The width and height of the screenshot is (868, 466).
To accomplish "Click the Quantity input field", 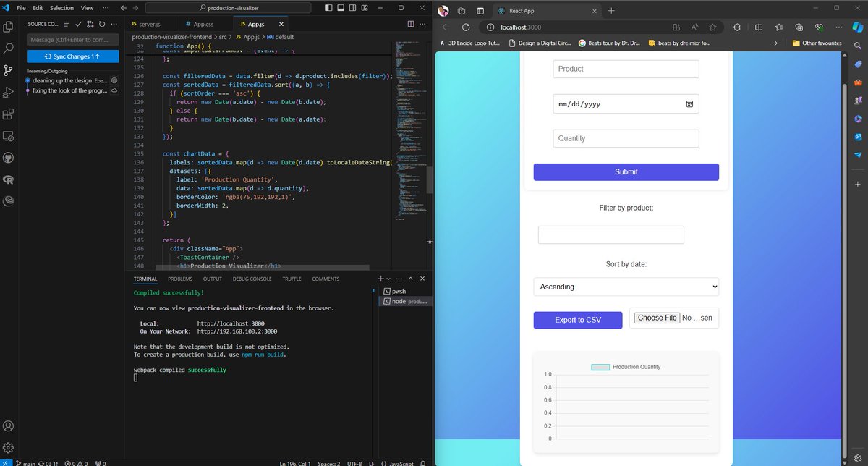I will coord(626,138).
